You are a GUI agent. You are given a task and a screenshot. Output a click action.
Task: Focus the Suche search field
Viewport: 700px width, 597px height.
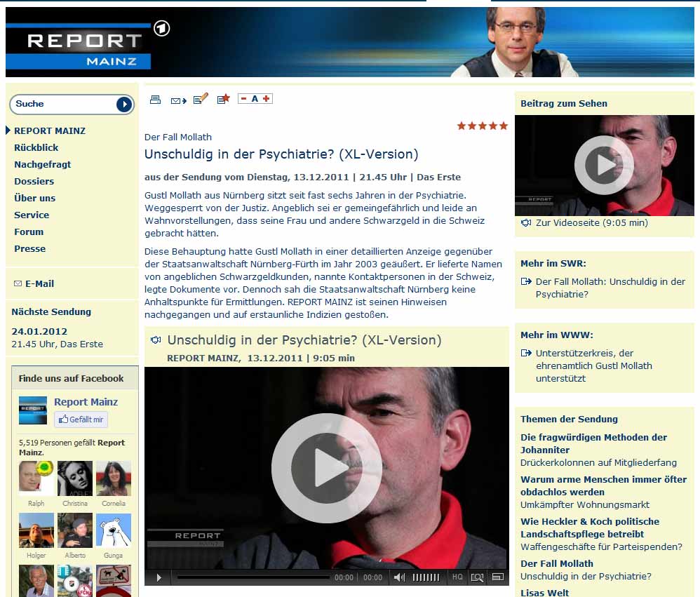65,104
